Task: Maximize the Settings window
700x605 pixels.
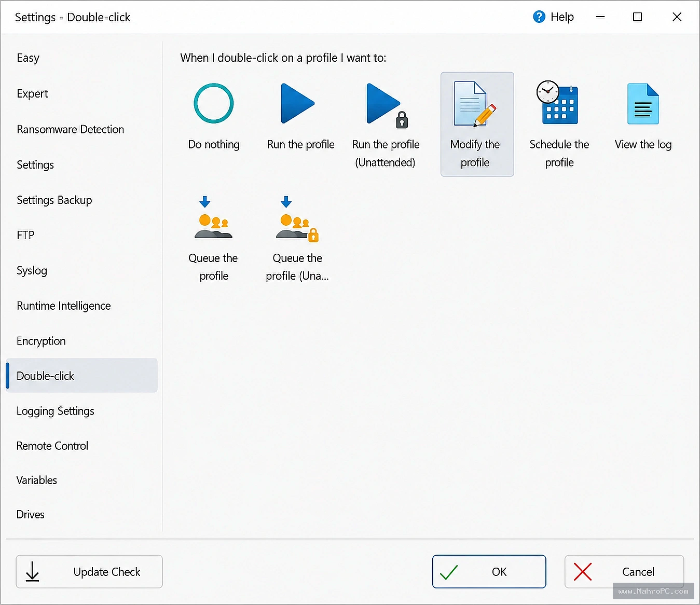Action: [x=638, y=17]
